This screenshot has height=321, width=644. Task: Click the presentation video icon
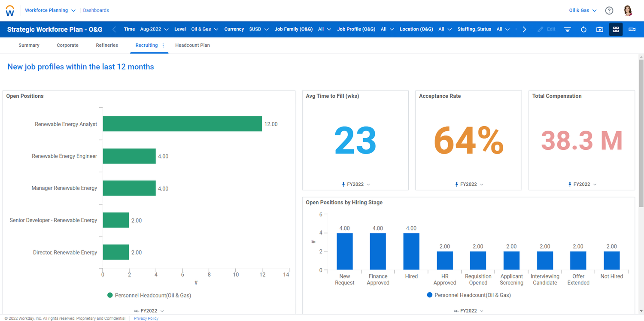tap(632, 29)
